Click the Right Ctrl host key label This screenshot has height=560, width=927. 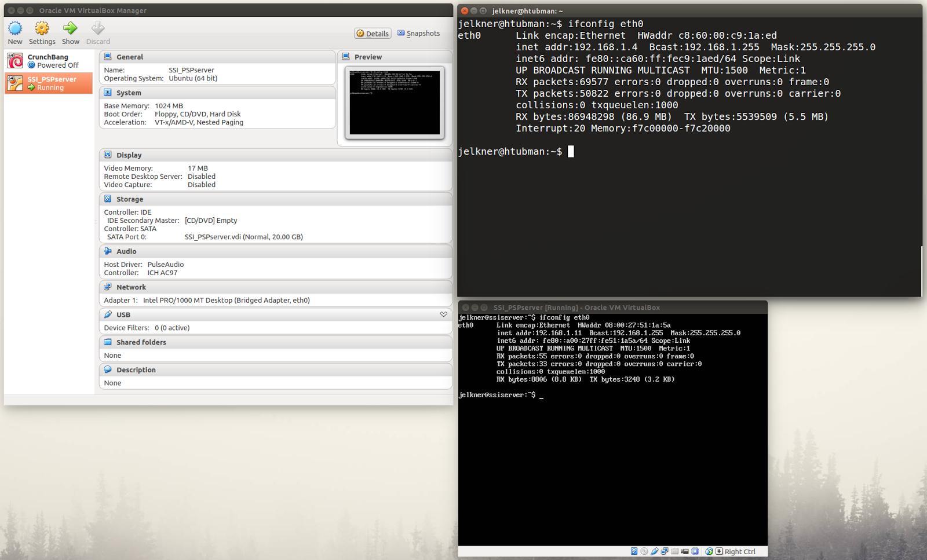[740, 552]
